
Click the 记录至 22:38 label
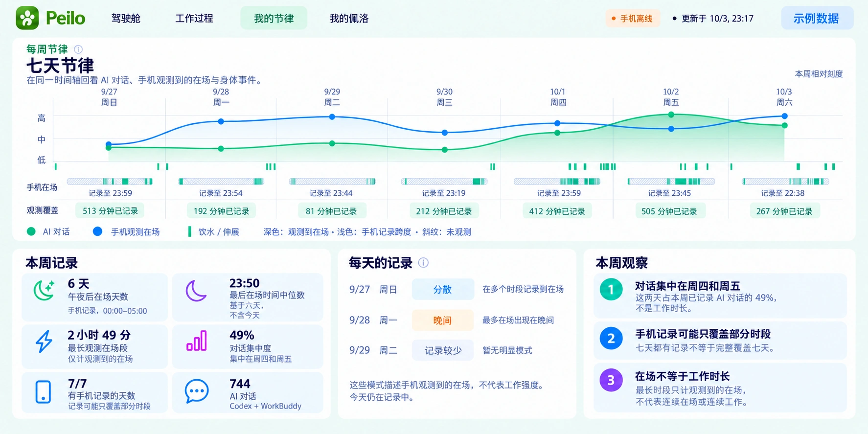[x=782, y=193]
